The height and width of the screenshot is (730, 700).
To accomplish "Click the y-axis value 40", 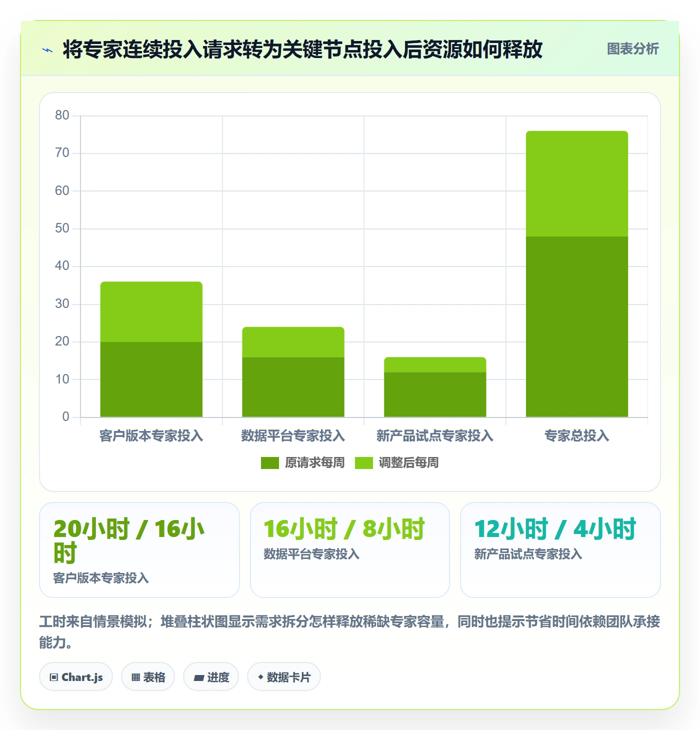I will coord(62,266).
